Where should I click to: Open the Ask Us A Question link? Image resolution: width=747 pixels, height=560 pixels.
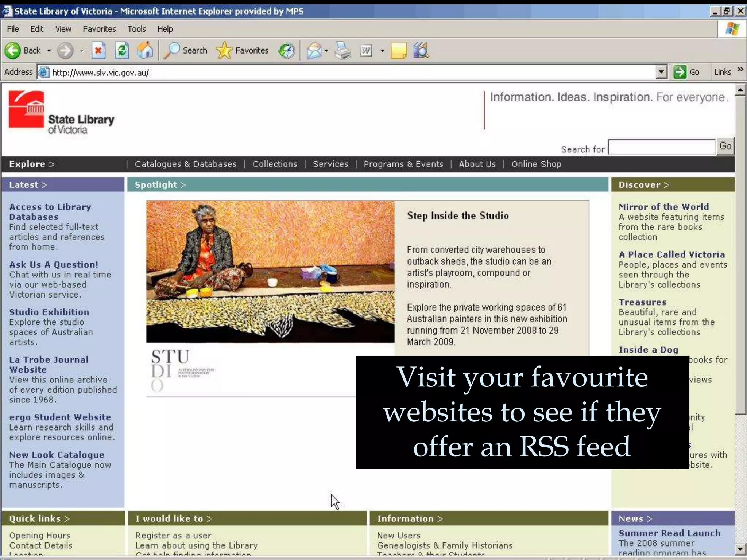point(54,264)
